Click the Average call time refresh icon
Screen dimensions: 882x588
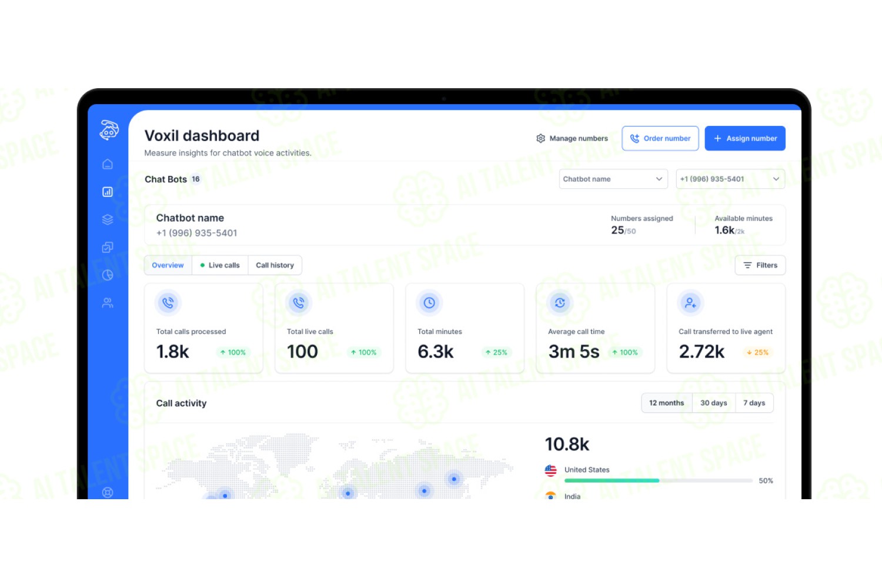[x=560, y=303]
